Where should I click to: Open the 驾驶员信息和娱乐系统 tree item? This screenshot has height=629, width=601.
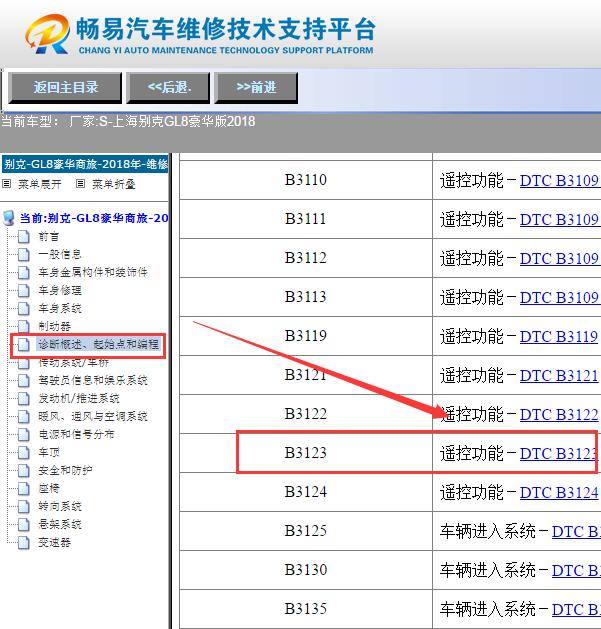click(x=93, y=380)
